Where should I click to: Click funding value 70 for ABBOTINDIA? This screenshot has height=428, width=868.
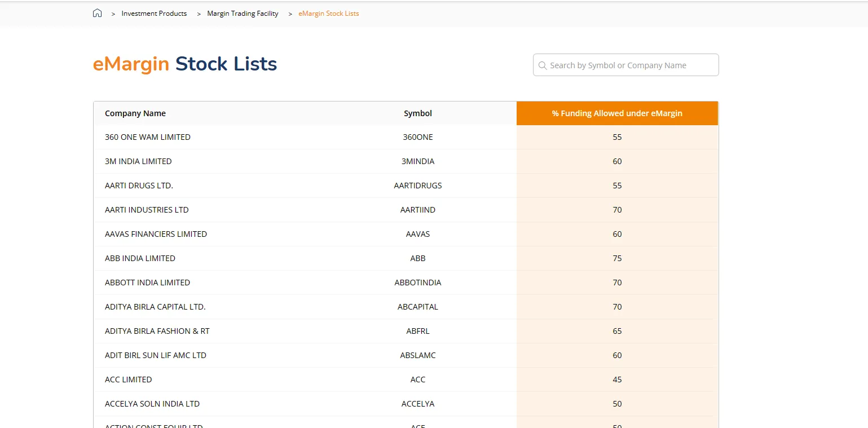click(x=617, y=283)
